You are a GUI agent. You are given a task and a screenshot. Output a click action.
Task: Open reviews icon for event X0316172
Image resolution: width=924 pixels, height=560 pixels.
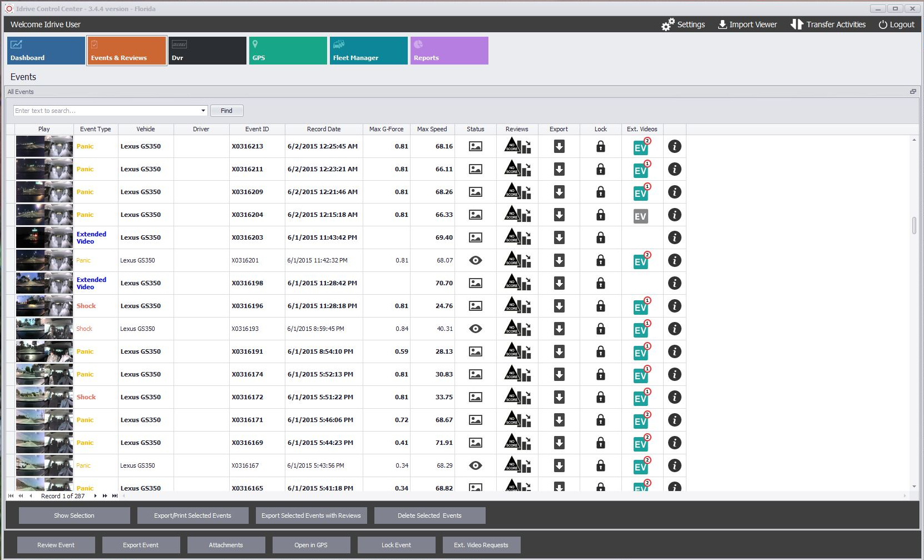[x=517, y=397]
